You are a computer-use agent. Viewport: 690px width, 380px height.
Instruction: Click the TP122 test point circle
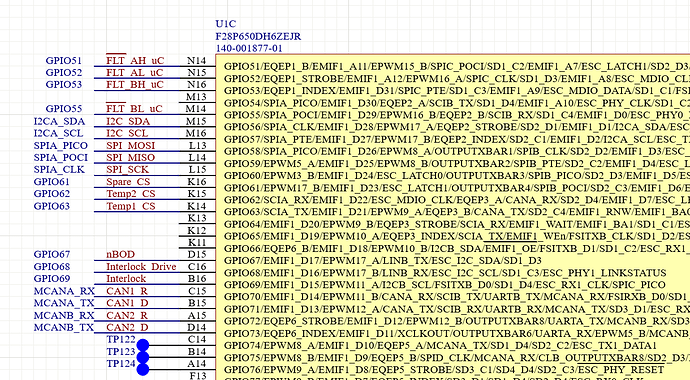143,345
